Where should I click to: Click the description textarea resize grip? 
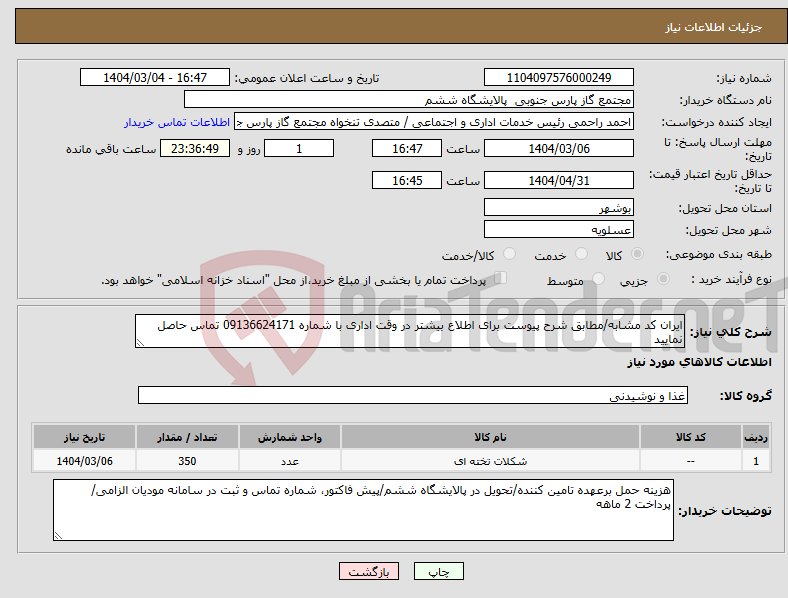point(140,343)
